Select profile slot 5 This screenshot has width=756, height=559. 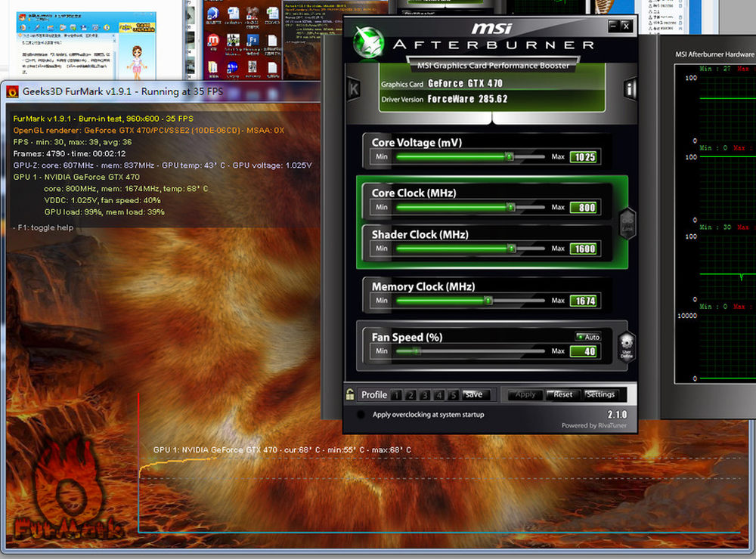click(x=453, y=395)
